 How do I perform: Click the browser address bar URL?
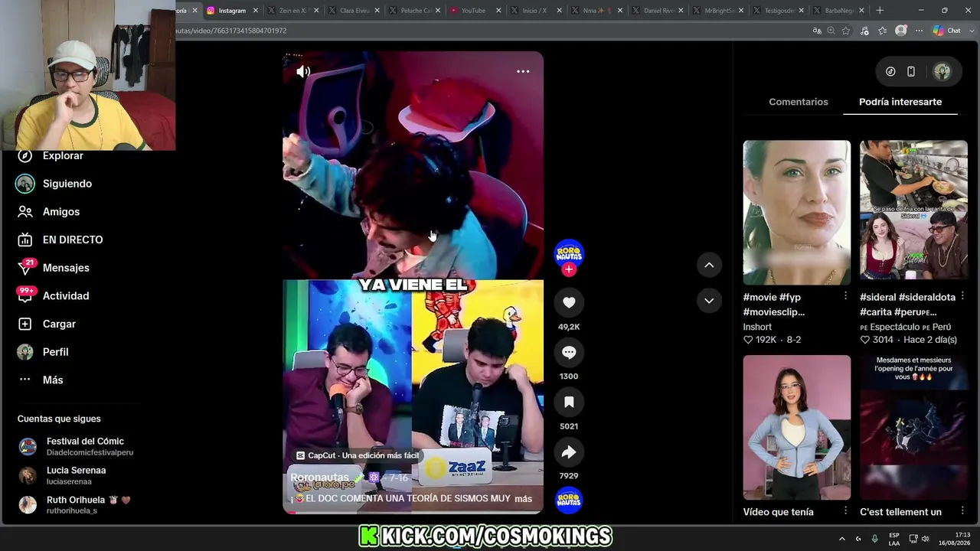click(231, 31)
